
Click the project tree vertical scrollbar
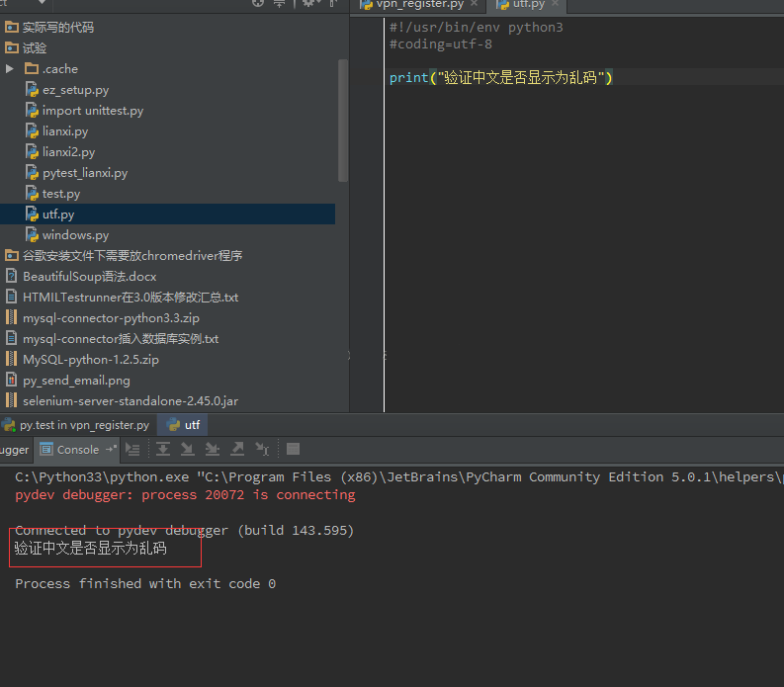point(342,119)
